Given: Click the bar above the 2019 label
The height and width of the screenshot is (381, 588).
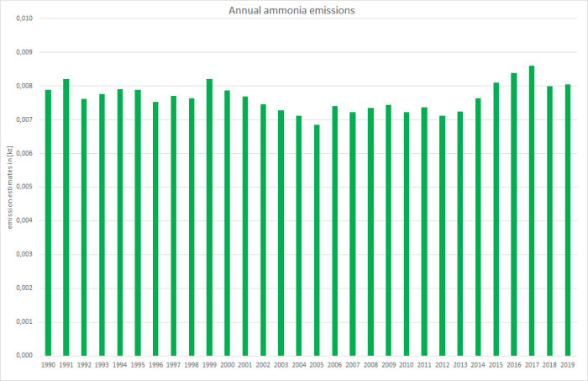Looking at the screenshot, I should [568, 220].
